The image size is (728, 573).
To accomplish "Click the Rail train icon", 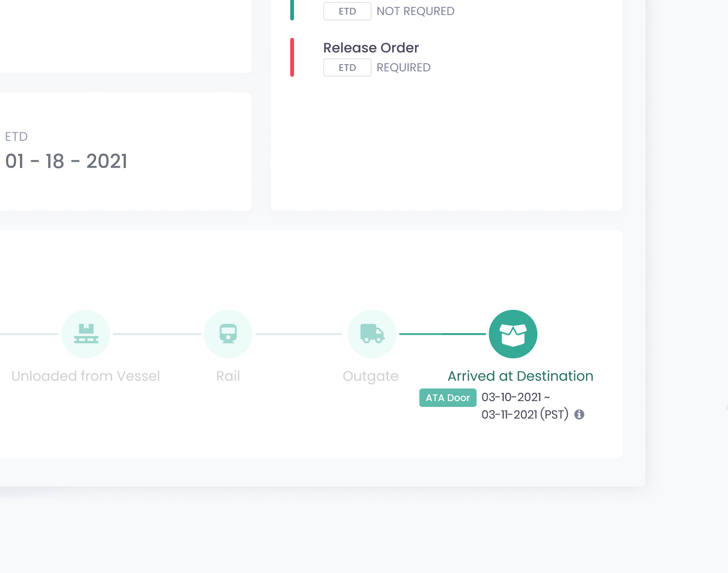I will pyautogui.click(x=228, y=334).
